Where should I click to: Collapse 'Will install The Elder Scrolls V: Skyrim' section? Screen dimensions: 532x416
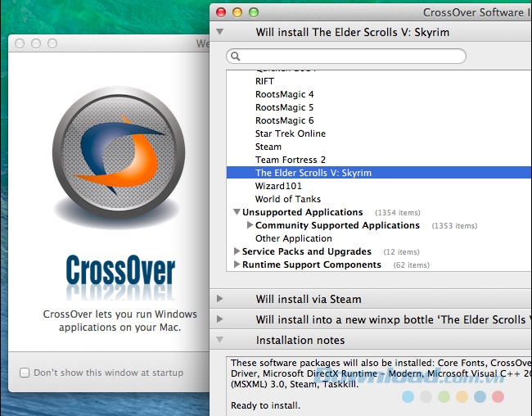tap(220, 32)
